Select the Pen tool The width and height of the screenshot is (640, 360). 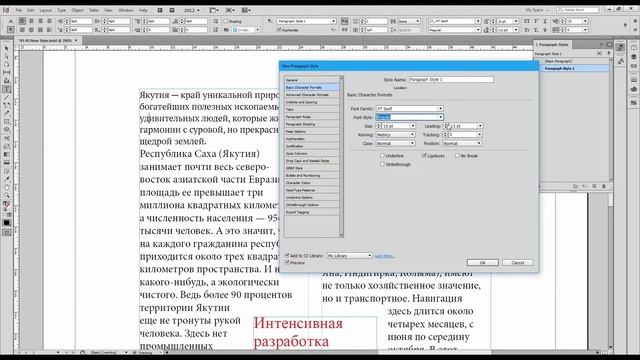point(7,106)
